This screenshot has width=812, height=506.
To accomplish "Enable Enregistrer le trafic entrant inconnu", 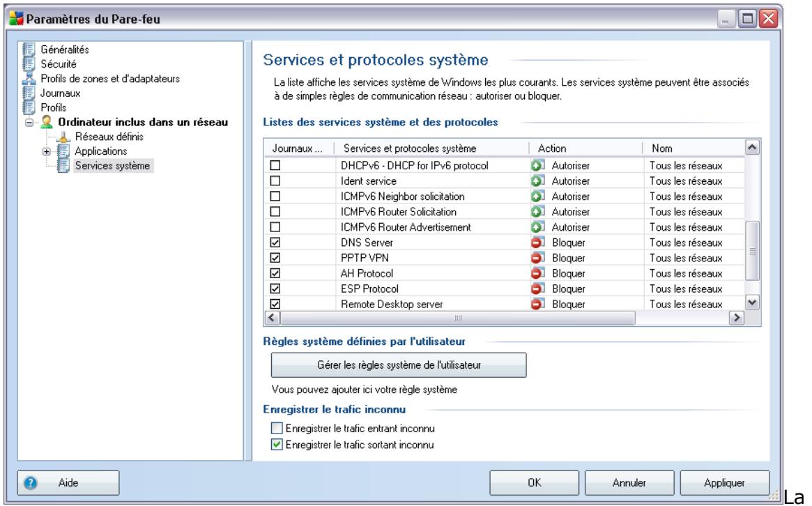I will pos(277,429).
